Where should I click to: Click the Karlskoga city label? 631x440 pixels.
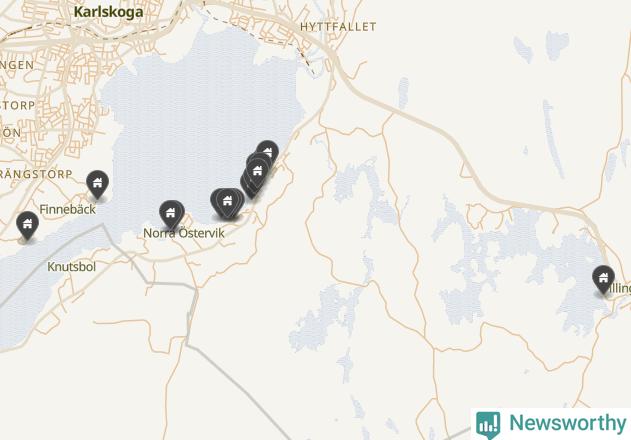[x=108, y=12]
